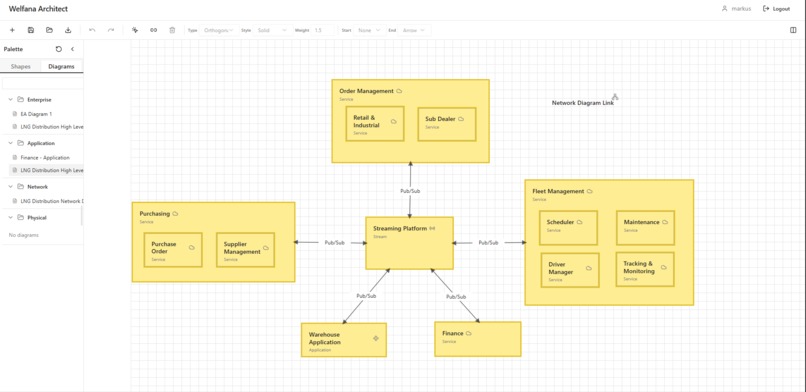
Task: Click the cloud icon on Retail & Industrial
Action: tap(394, 122)
